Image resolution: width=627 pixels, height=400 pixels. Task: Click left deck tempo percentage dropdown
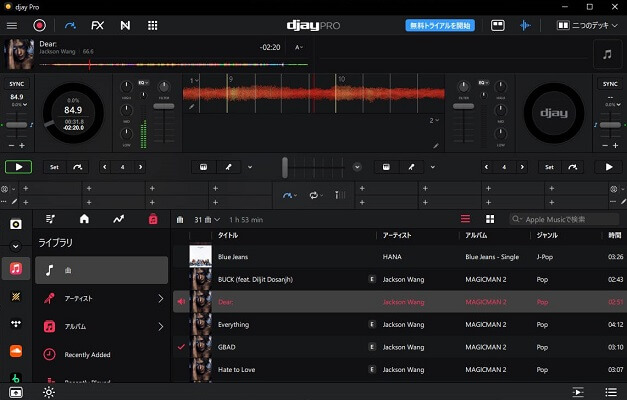click(x=19, y=104)
